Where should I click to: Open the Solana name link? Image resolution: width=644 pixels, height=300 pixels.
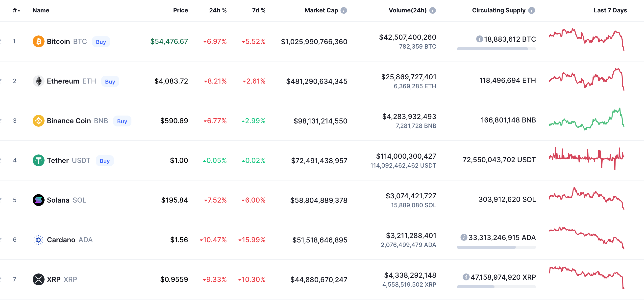[x=58, y=200]
